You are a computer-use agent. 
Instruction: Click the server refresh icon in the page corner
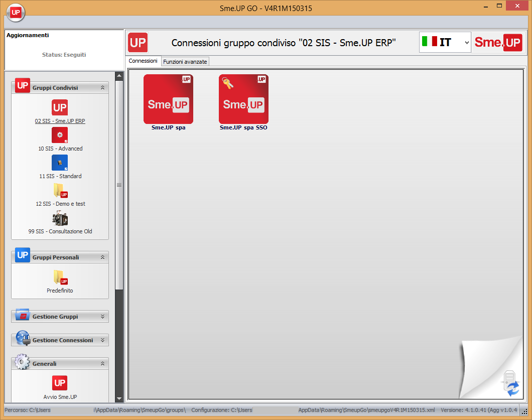pos(510,384)
